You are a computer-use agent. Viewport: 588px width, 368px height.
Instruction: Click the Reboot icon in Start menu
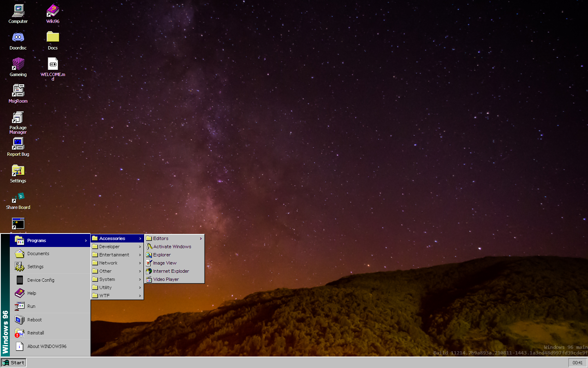[20, 320]
